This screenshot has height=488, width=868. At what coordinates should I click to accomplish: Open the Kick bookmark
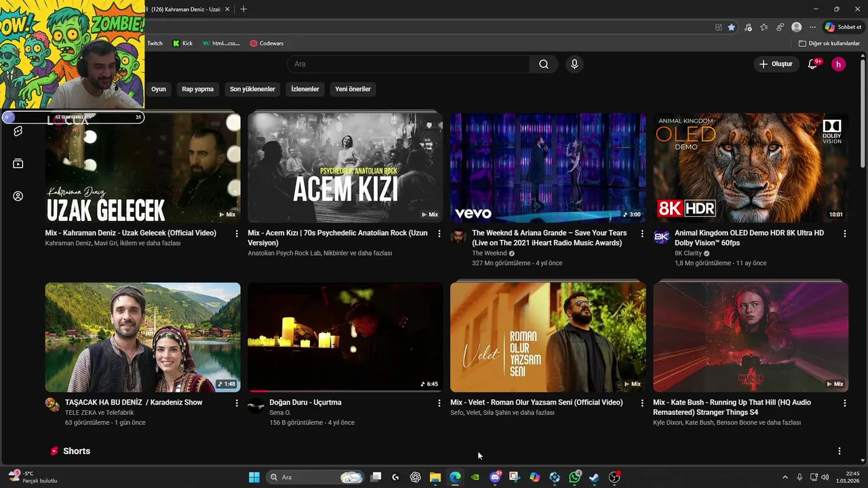[182, 43]
